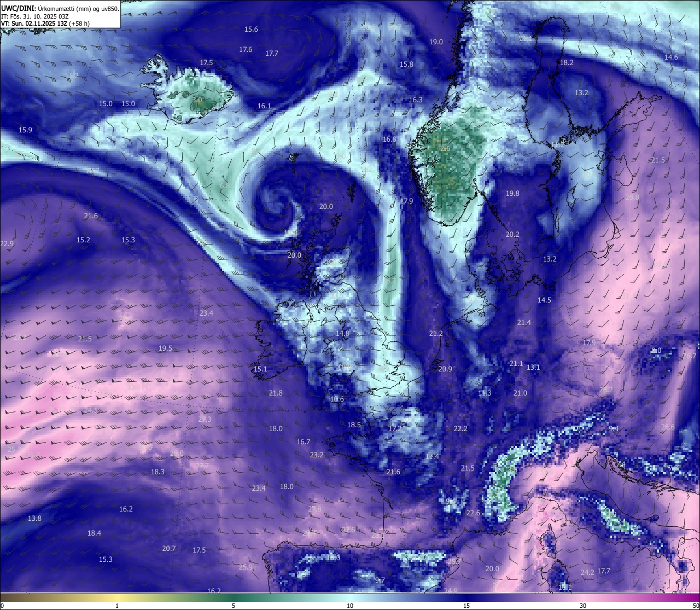The width and height of the screenshot is (700, 610).
Task: Click the 16.7 map value
Action: tap(304, 442)
